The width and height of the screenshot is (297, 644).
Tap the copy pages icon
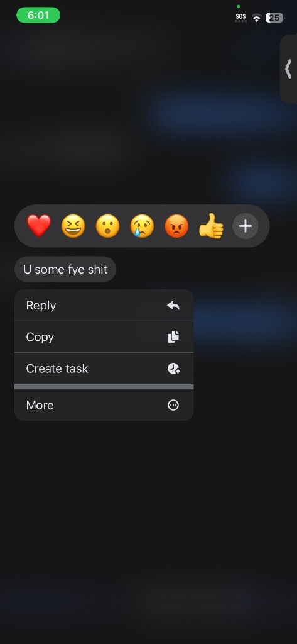pyautogui.click(x=173, y=337)
